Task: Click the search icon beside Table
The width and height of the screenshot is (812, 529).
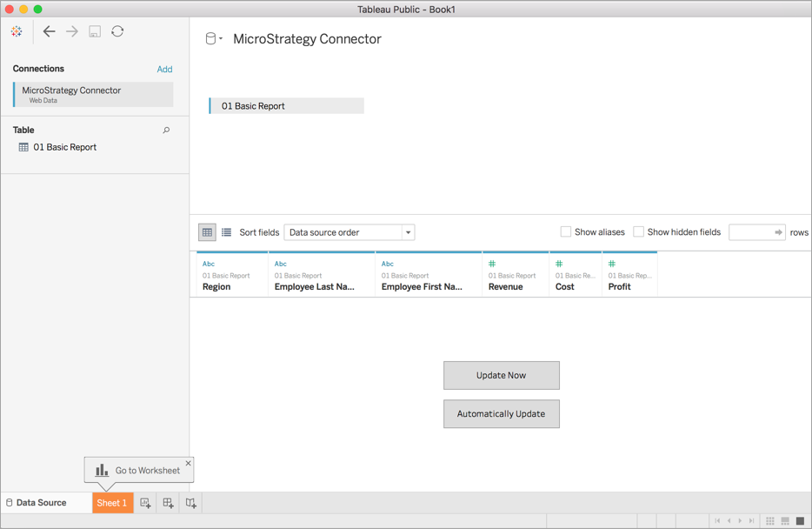Action: point(166,131)
